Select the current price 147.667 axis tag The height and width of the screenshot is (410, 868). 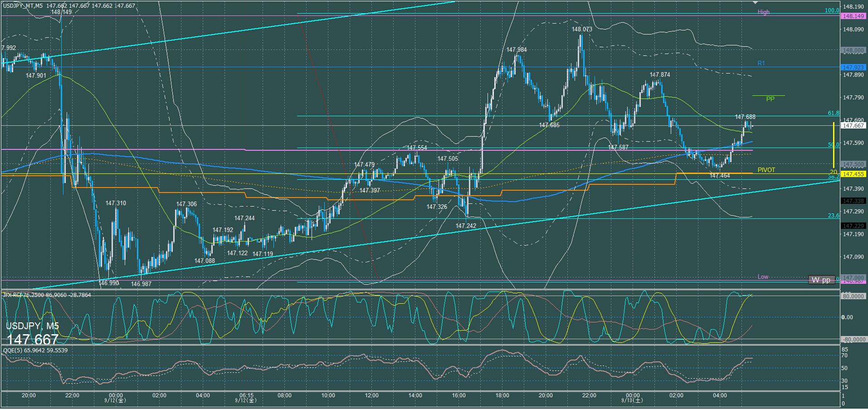pos(853,125)
